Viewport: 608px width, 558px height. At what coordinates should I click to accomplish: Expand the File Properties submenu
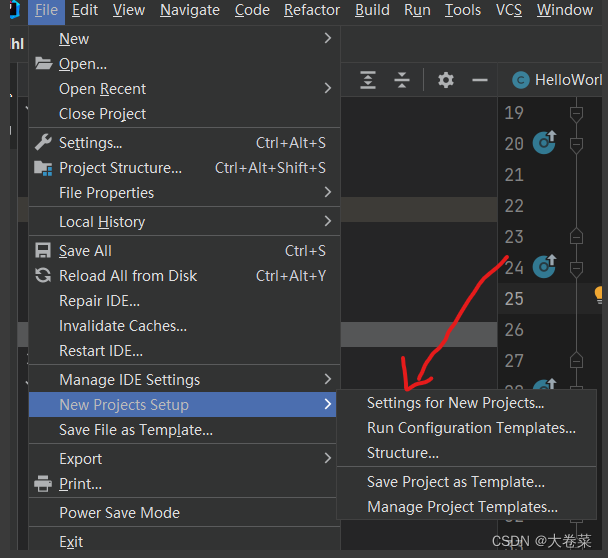(x=184, y=193)
